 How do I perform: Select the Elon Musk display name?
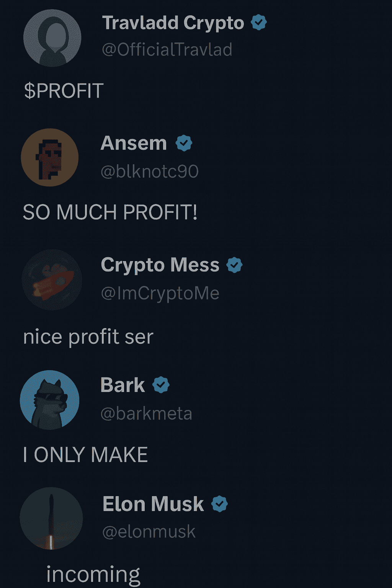153,504
